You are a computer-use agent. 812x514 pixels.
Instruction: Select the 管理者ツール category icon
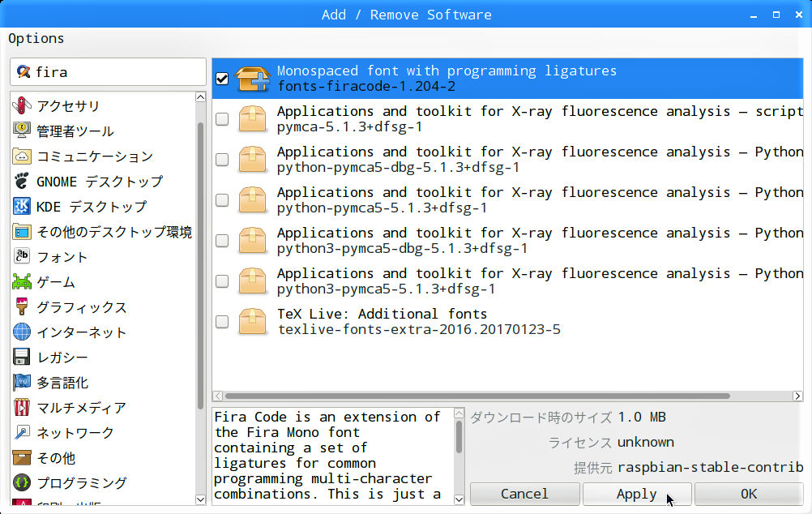22,131
